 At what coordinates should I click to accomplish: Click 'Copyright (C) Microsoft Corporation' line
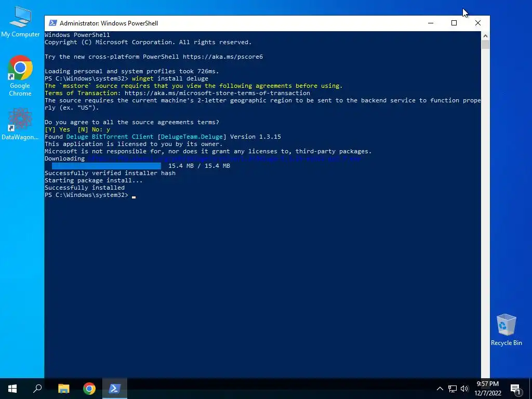pos(148,42)
